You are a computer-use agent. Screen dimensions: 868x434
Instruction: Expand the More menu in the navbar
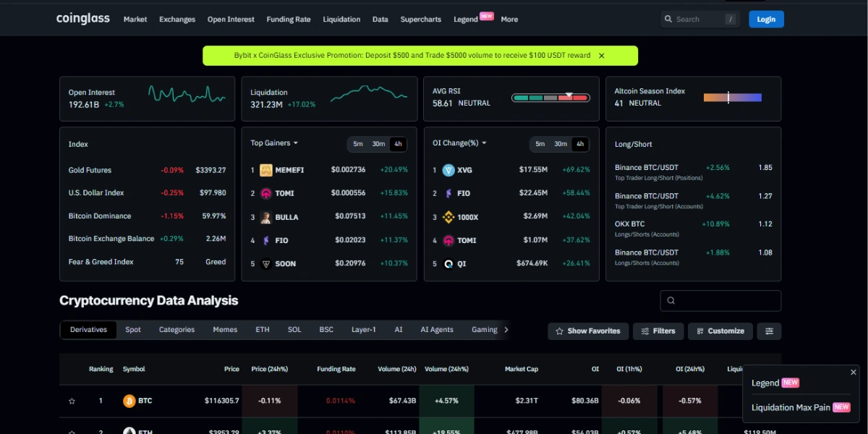(509, 20)
